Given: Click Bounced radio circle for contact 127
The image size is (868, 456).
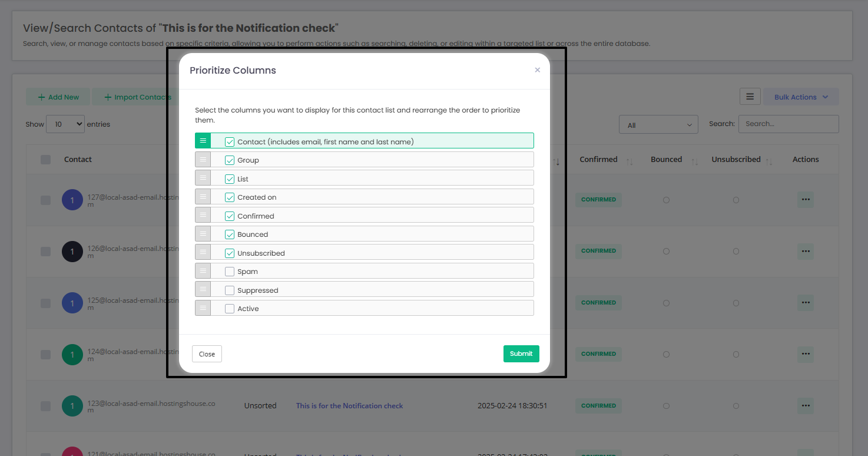Looking at the screenshot, I should tap(666, 200).
